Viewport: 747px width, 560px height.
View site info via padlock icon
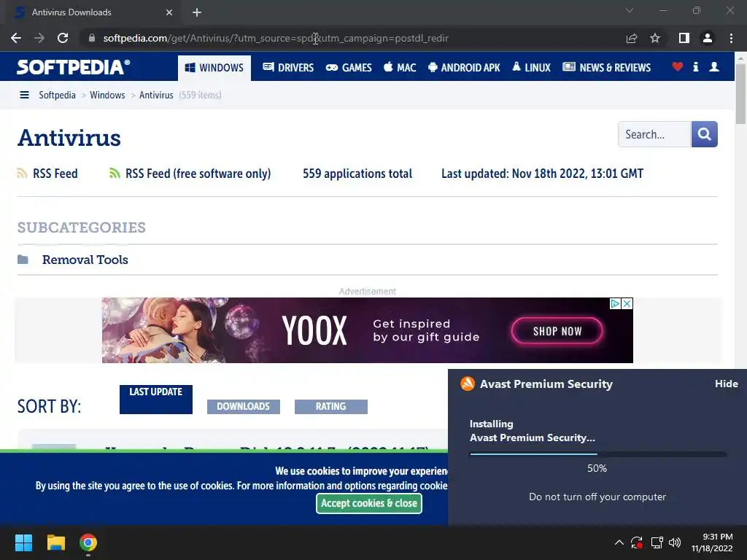click(92, 38)
